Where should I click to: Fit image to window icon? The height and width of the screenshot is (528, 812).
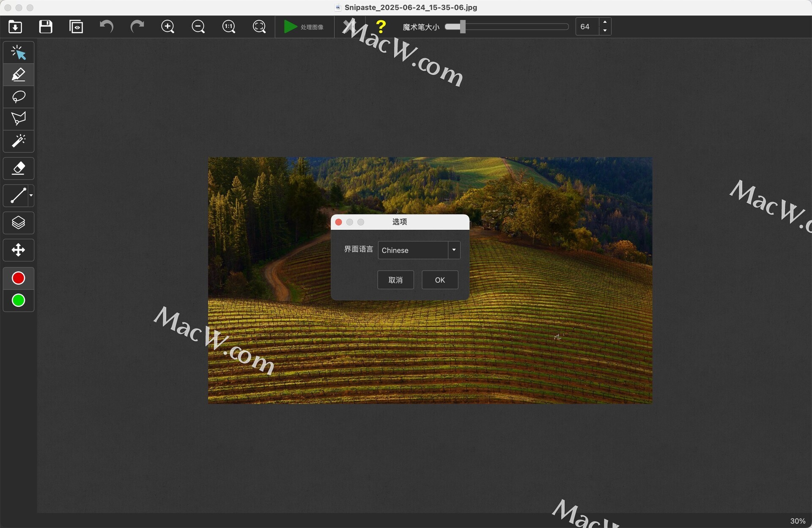pyautogui.click(x=259, y=27)
